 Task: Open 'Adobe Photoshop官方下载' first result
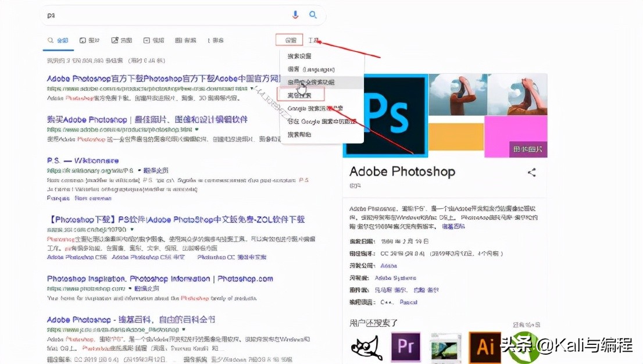[x=163, y=78]
